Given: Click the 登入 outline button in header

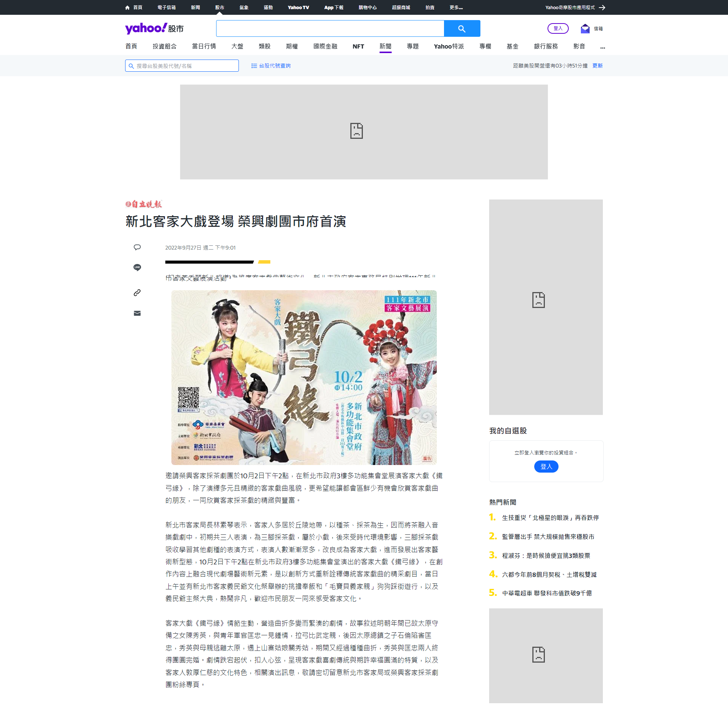Looking at the screenshot, I should [558, 28].
